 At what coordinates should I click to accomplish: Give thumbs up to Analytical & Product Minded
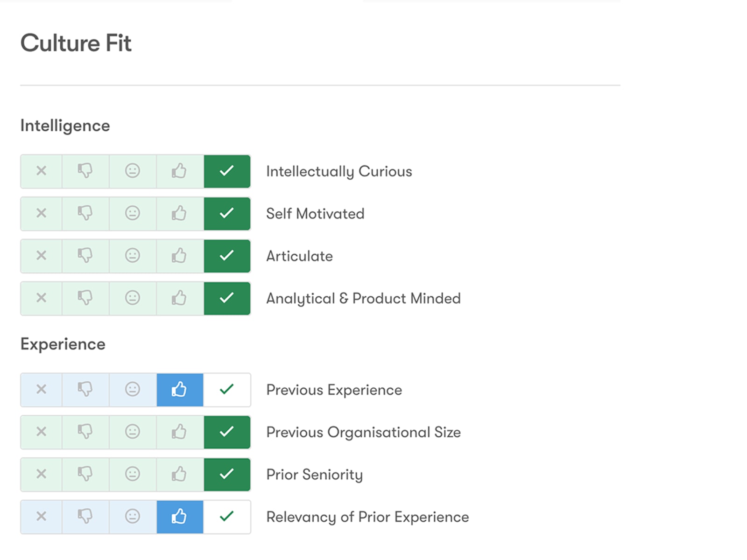click(180, 299)
